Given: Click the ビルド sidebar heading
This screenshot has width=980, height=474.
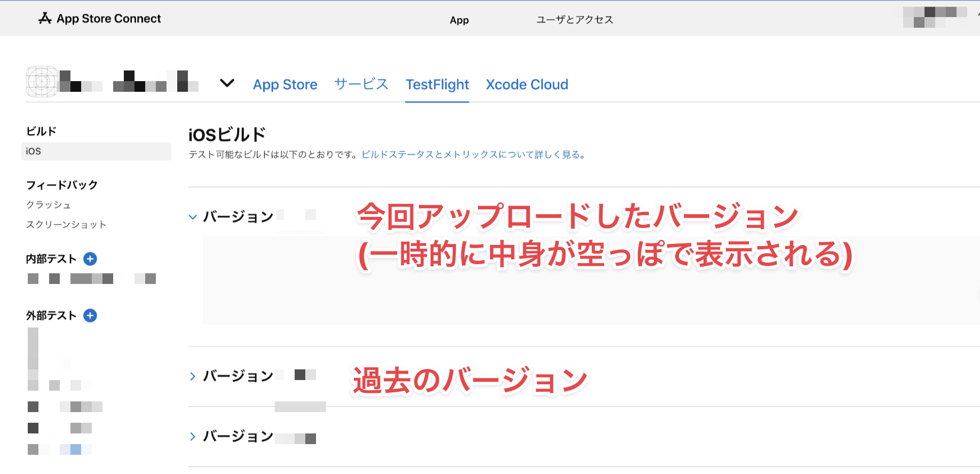Looking at the screenshot, I should pyautogui.click(x=41, y=131).
